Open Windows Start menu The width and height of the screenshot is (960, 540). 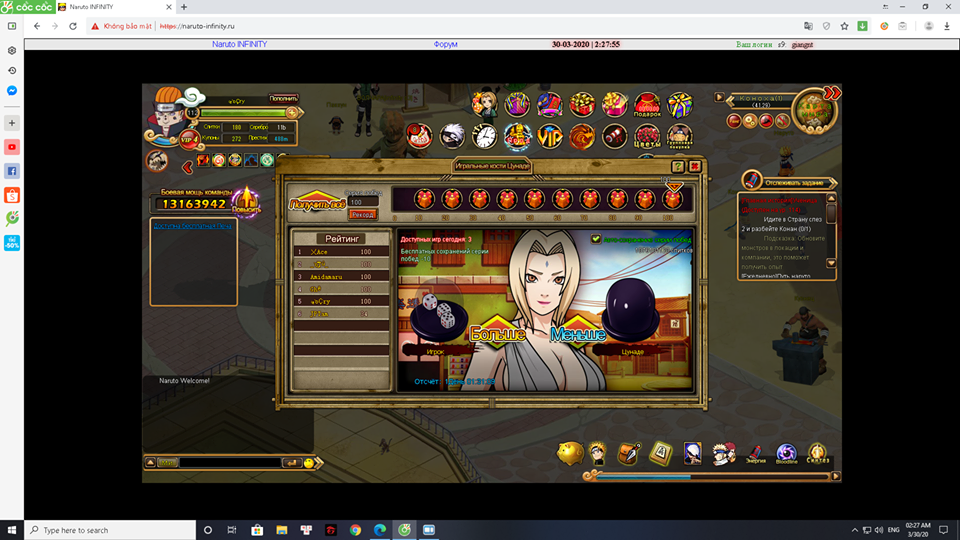[12, 530]
